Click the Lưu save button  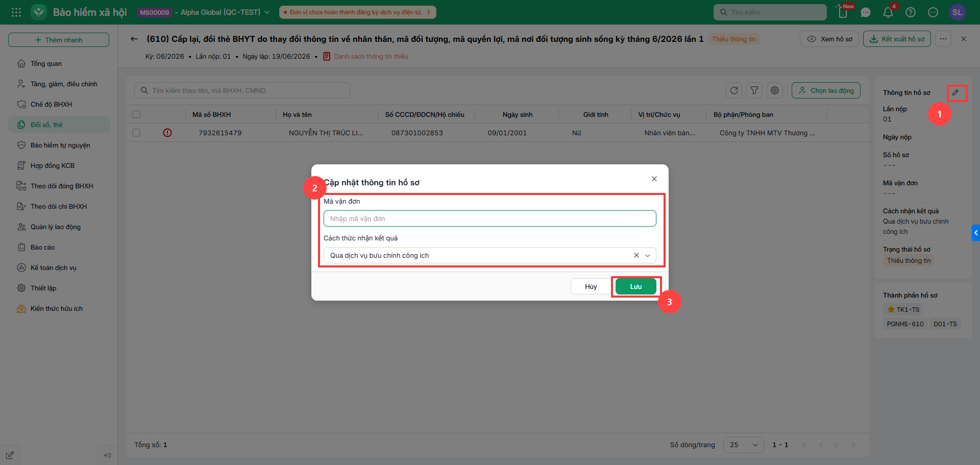click(636, 286)
